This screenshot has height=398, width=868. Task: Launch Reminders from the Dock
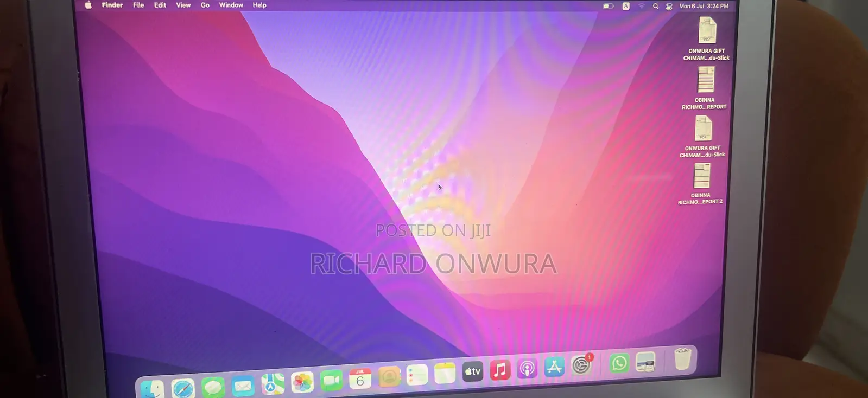417,375
